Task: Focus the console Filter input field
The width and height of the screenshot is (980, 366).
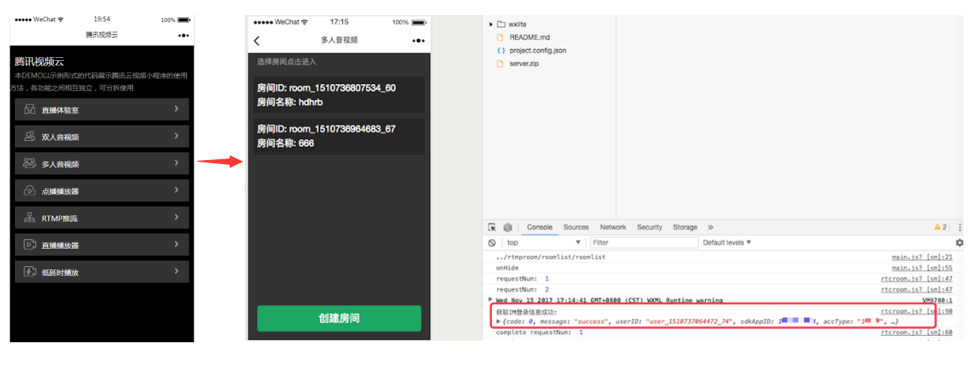Action: 644,242
